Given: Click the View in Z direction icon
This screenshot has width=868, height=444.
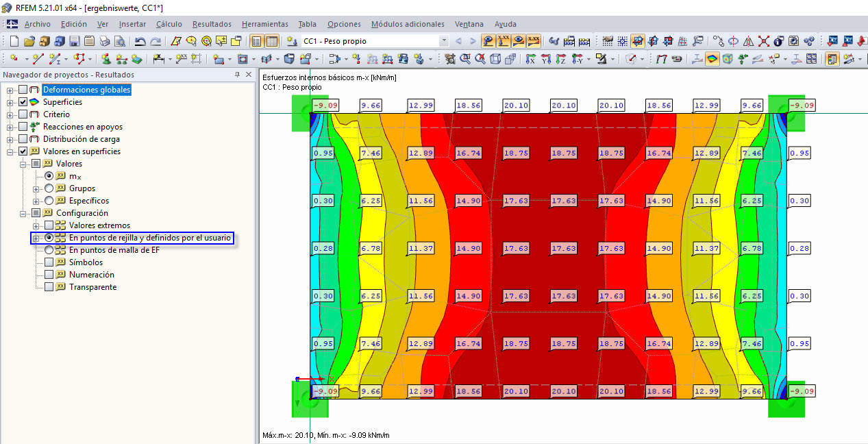Looking at the screenshot, I should point(561,59).
